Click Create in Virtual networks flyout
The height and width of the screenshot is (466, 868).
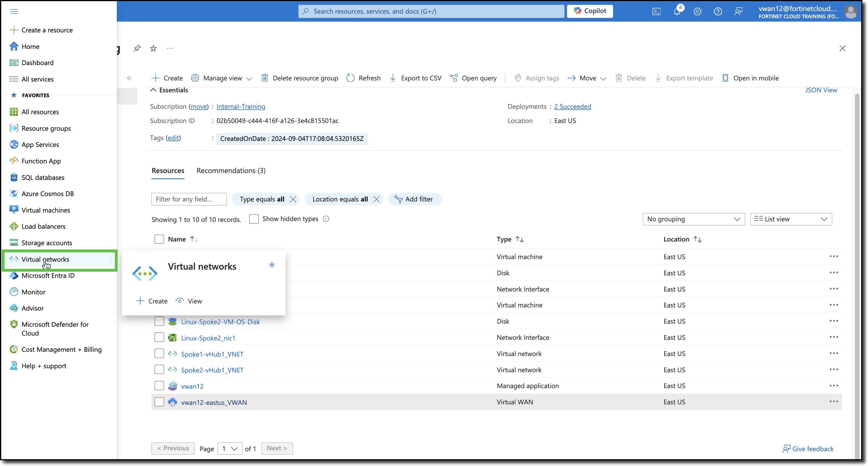tap(152, 301)
